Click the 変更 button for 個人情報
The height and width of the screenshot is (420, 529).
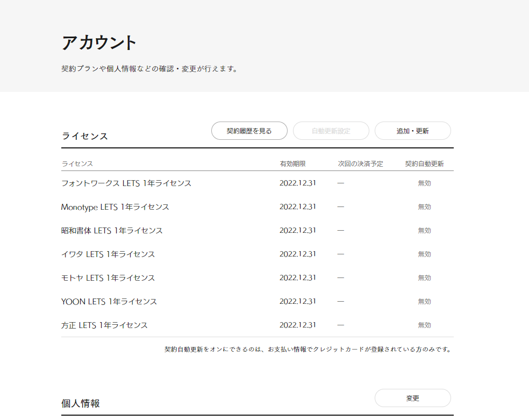pyautogui.click(x=412, y=398)
